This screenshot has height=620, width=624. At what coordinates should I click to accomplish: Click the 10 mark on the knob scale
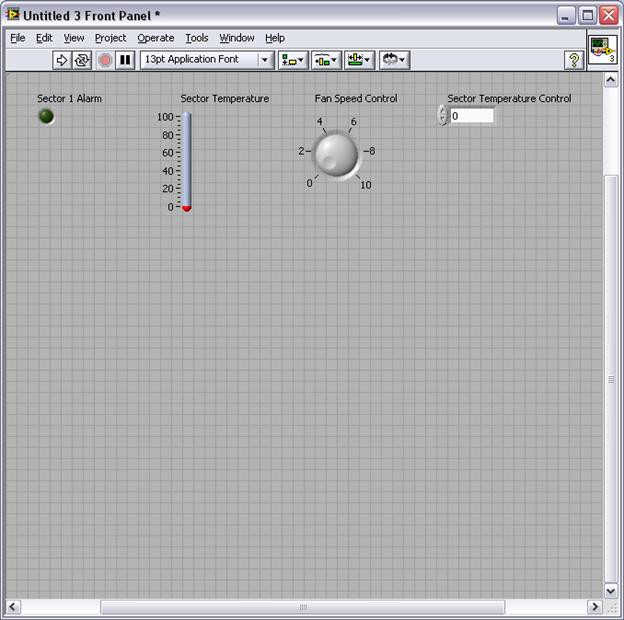[366, 185]
